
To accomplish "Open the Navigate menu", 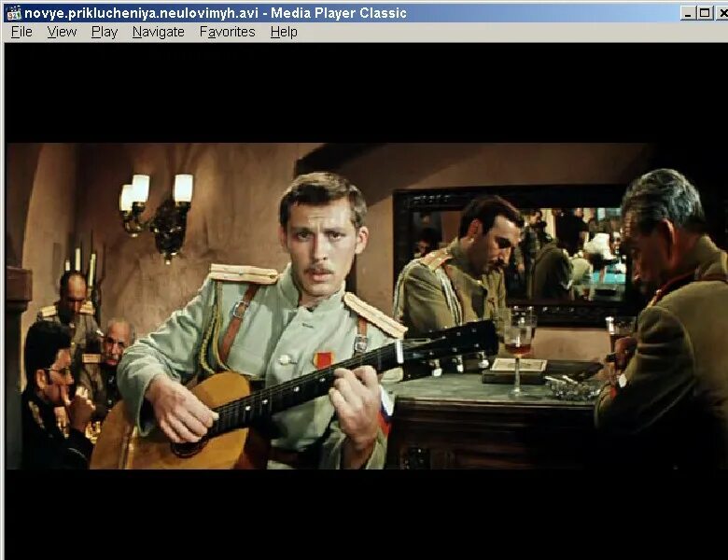I will coord(159,32).
